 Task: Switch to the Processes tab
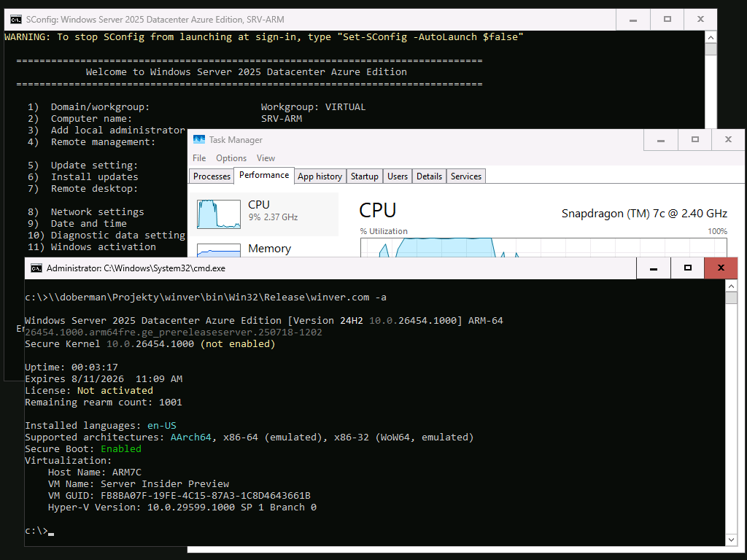212,176
